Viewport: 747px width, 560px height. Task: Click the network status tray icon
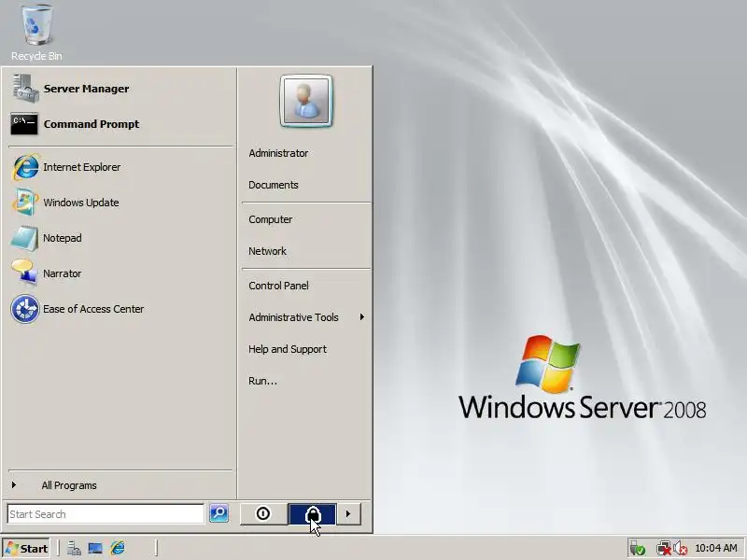click(x=664, y=549)
